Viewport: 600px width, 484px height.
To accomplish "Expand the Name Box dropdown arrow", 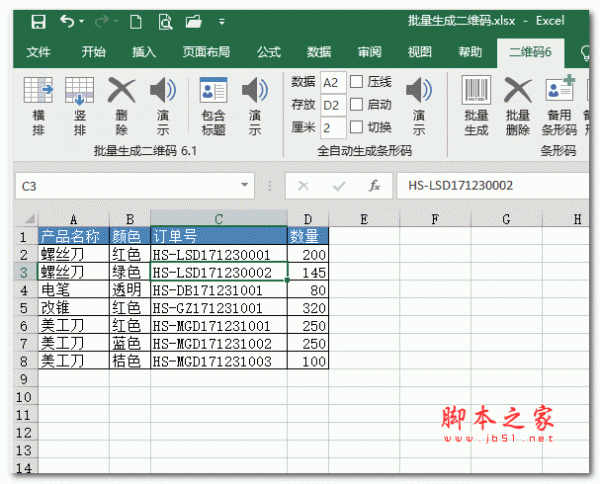I will point(245,185).
